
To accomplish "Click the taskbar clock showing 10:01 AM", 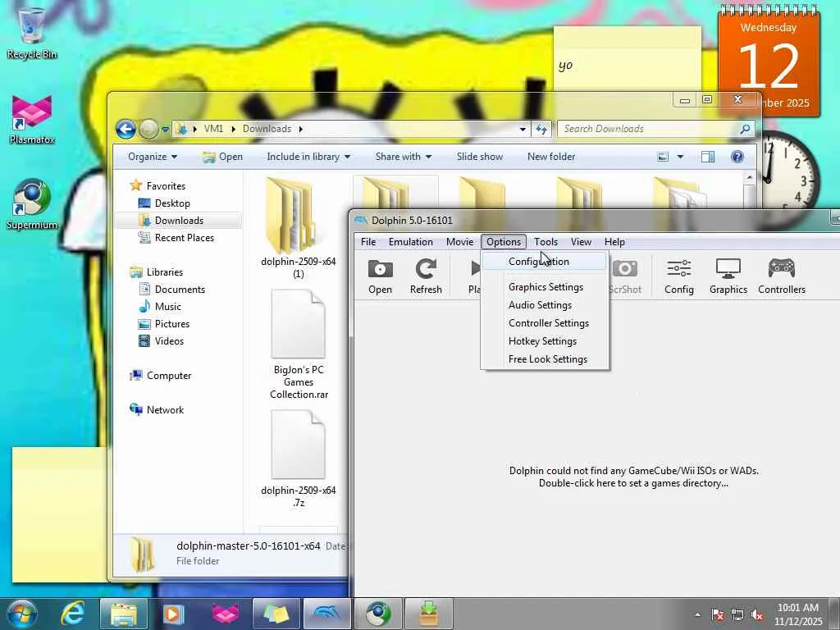I will [x=797, y=614].
